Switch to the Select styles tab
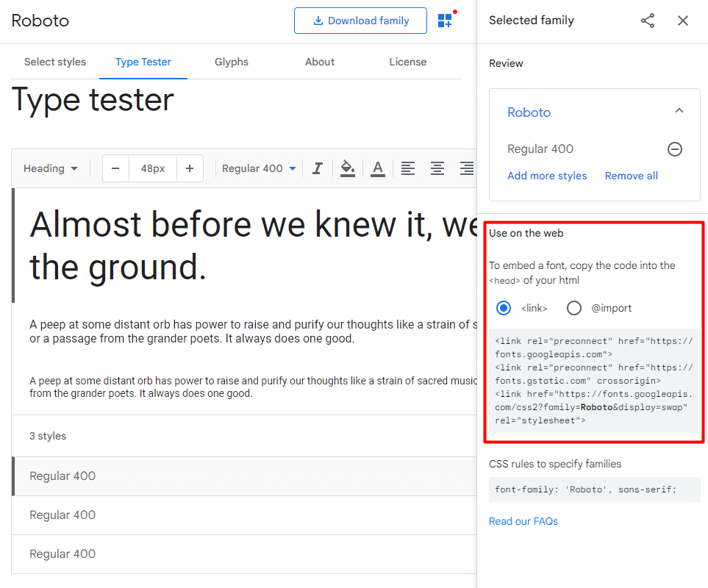The width and height of the screenshot is (708, 588). [55, 62]
